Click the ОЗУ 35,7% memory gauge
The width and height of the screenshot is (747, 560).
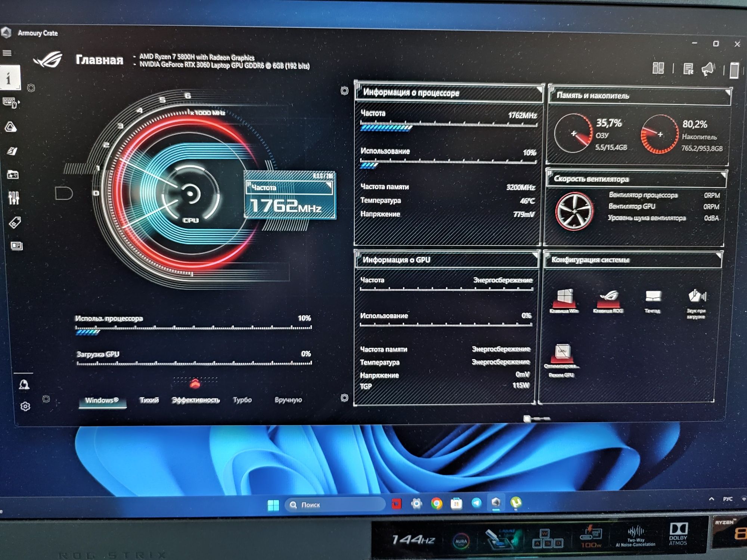pos(573,134)
